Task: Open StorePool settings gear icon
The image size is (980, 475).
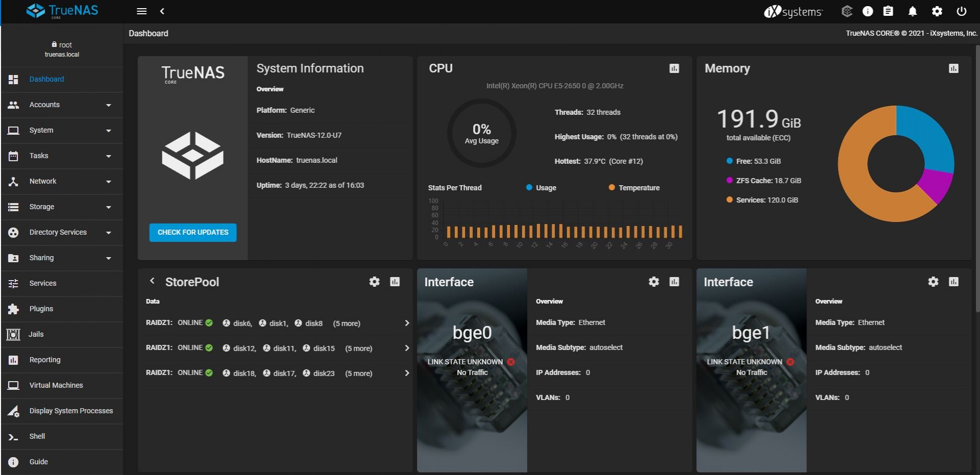Action: (374, 282)
